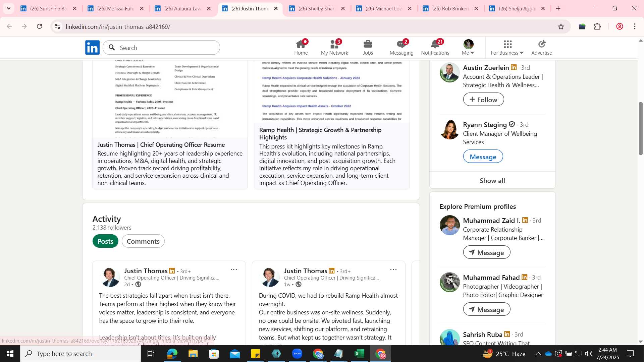
Task: Select the Posts activity filter
Action: point(105,241)
